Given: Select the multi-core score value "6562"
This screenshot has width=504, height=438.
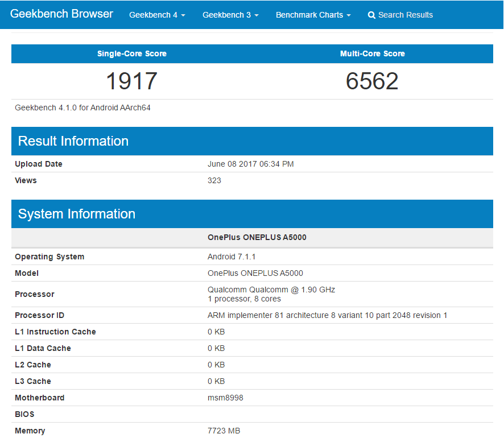Looking at the screenshot, I should [372, 81].
